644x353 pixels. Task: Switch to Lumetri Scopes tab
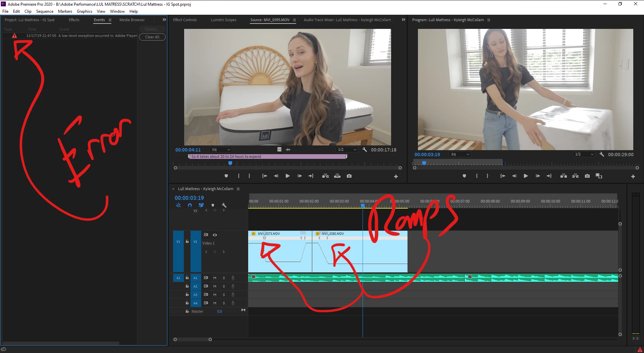pyautogui.click(x=223, y=20)
